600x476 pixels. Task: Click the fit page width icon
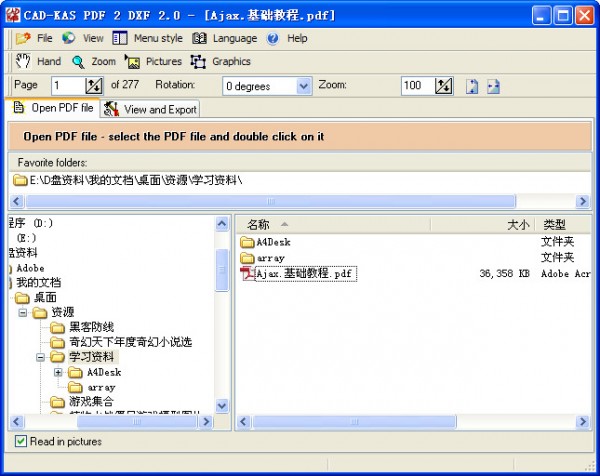click(x=493, y=86)
